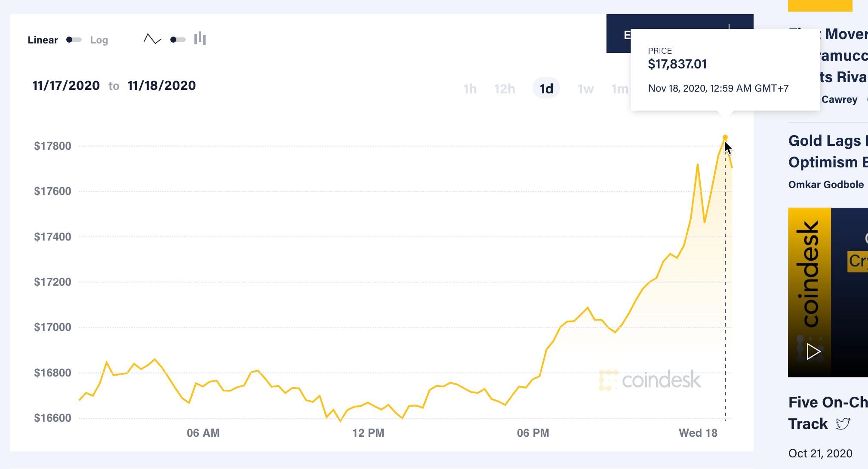Open the 11/18/2020 end date picker
868x469 pixels.
tap(161, 85)
